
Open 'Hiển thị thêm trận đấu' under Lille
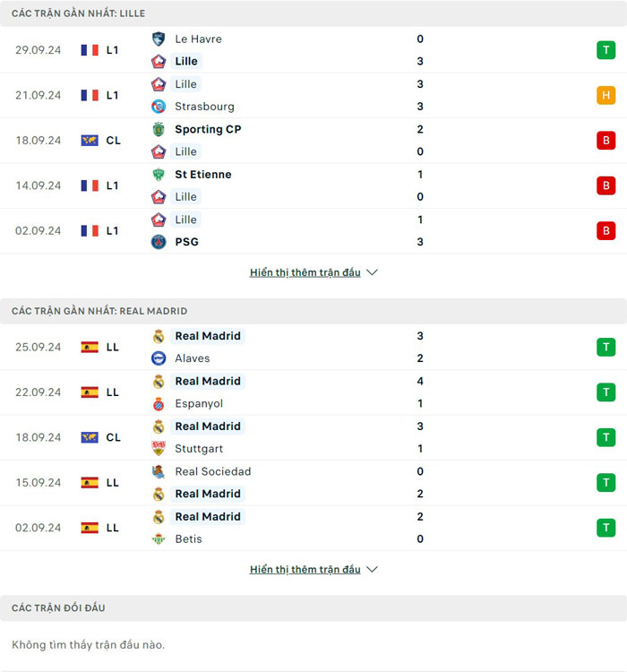305,272
